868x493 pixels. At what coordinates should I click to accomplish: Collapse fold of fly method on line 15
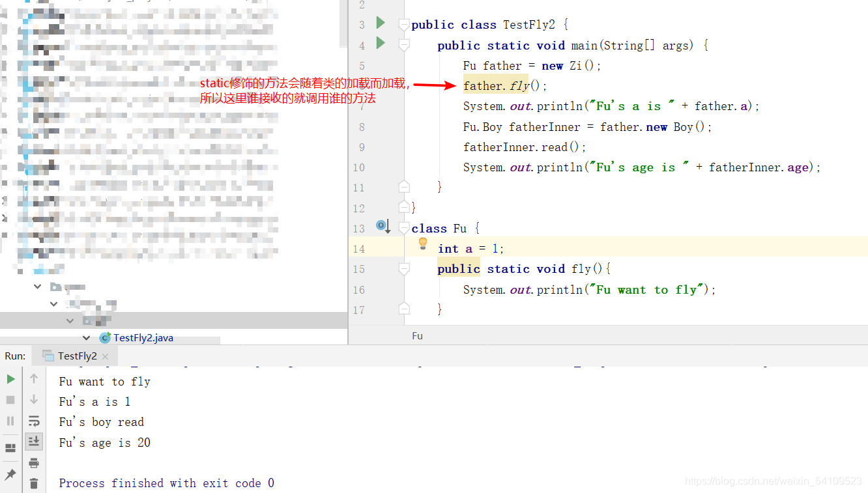coord(404,269)
